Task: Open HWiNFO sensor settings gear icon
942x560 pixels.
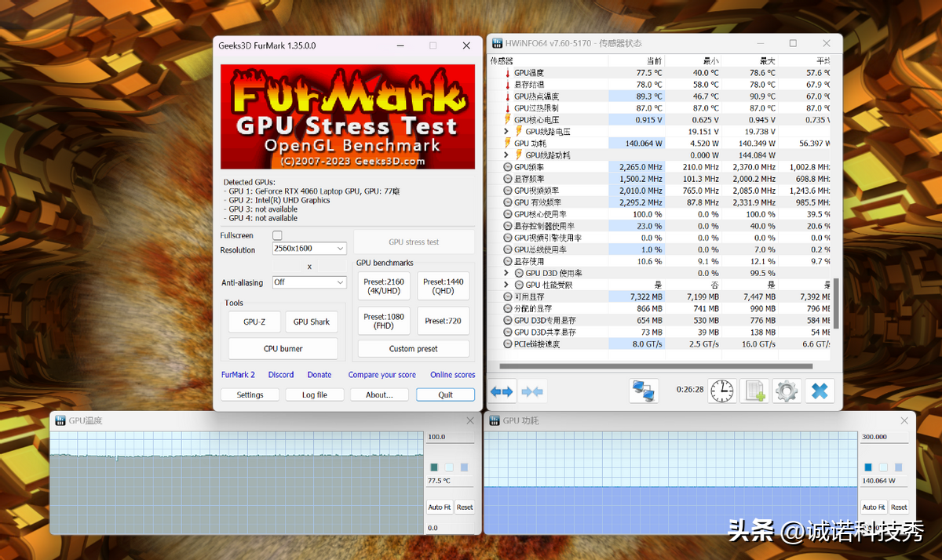Action: 787,391
